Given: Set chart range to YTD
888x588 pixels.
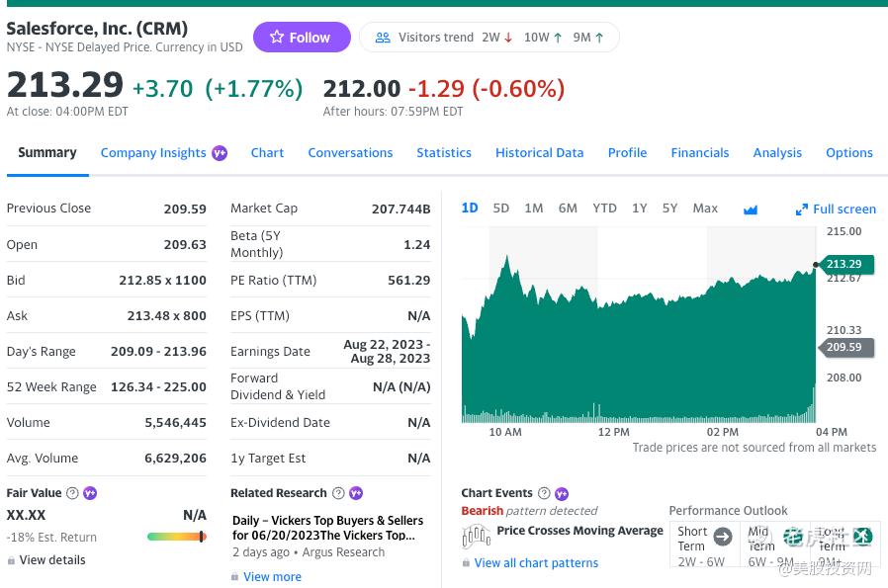Looking at the screenshot, I should pos(604,209).
